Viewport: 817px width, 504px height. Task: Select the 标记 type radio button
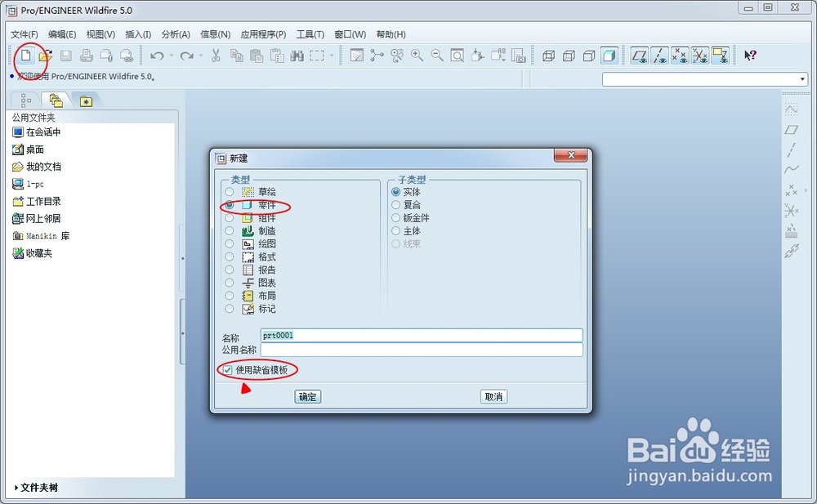(x=230, y=309)
